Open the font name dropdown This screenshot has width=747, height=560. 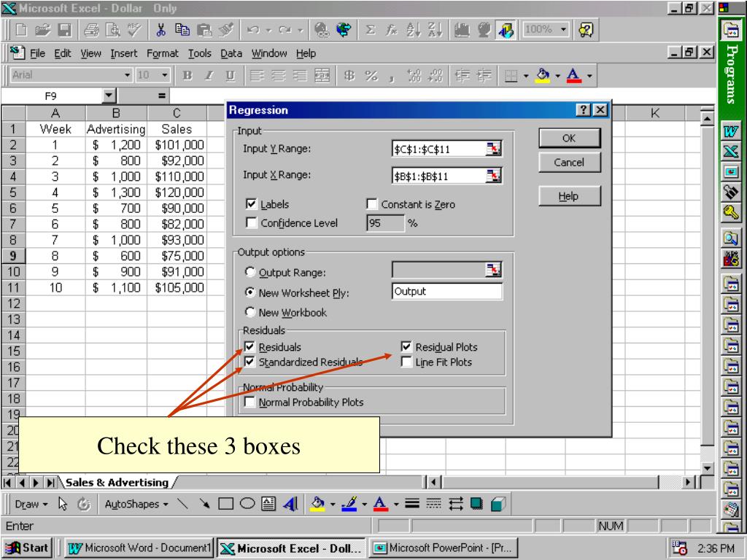coord(127,75)
